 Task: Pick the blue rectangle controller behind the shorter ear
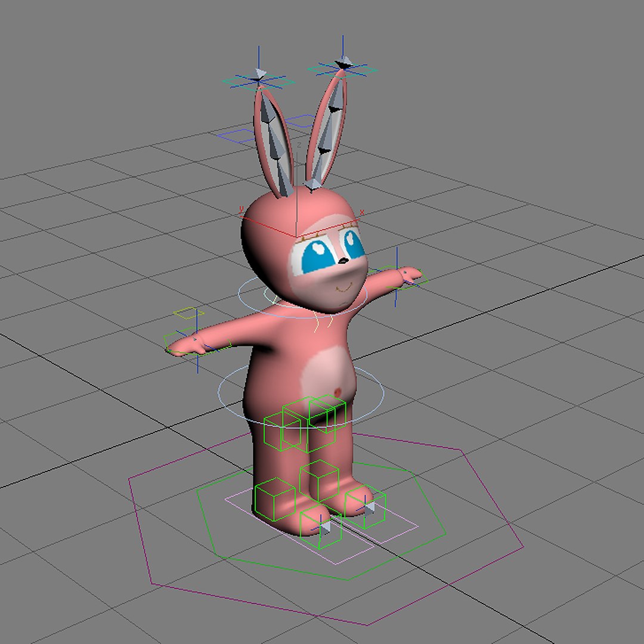(236, 137)
